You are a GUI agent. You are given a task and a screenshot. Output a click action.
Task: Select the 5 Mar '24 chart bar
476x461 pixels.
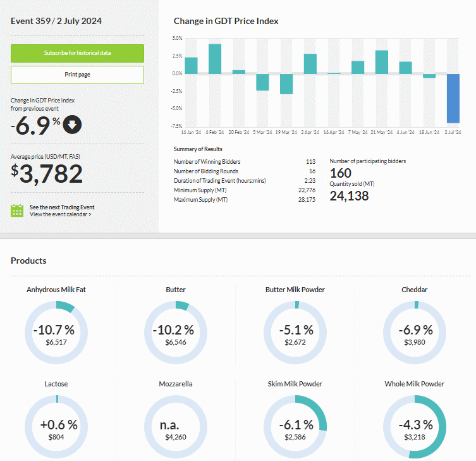[262, 82]
